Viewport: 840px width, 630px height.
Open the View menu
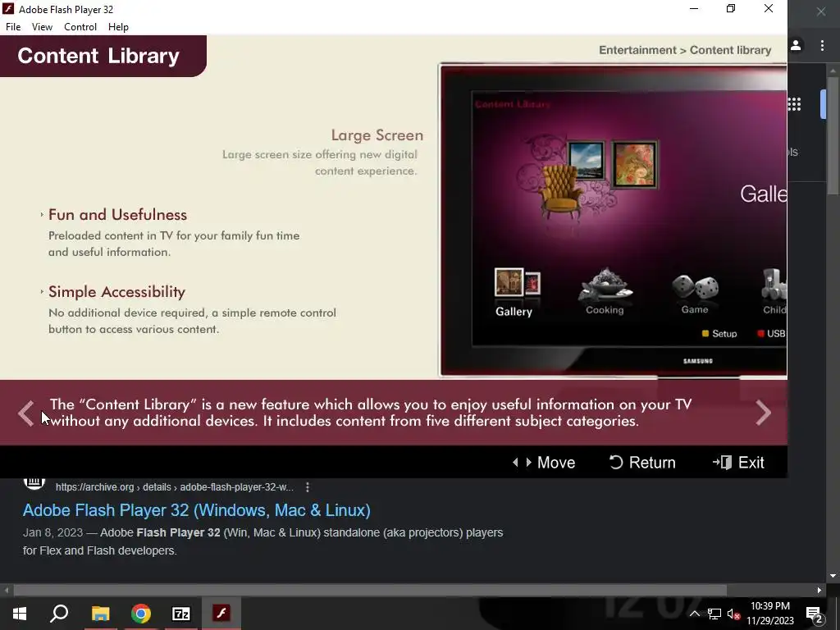pyautogui.click(x=42, y=27)
